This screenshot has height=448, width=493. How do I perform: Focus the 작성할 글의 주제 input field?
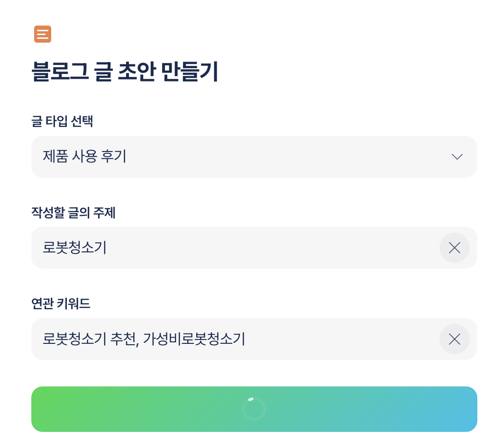(213, 248)
